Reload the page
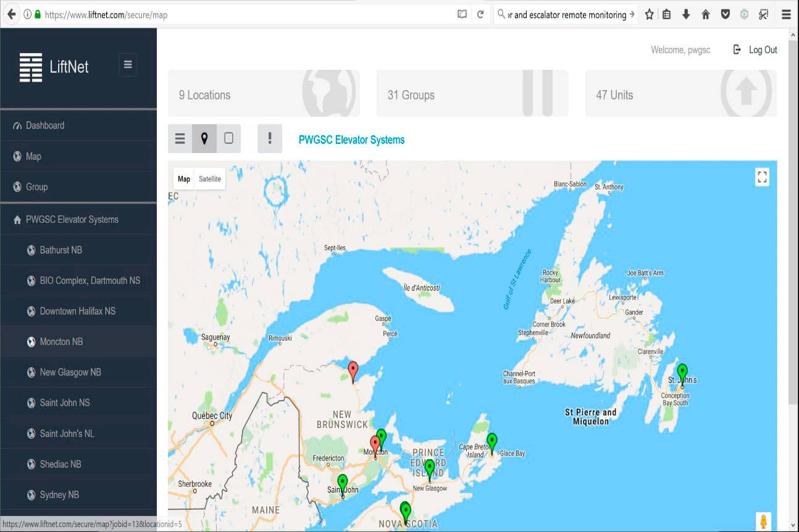This screenshot has width=799, height=532. [480, 14]
